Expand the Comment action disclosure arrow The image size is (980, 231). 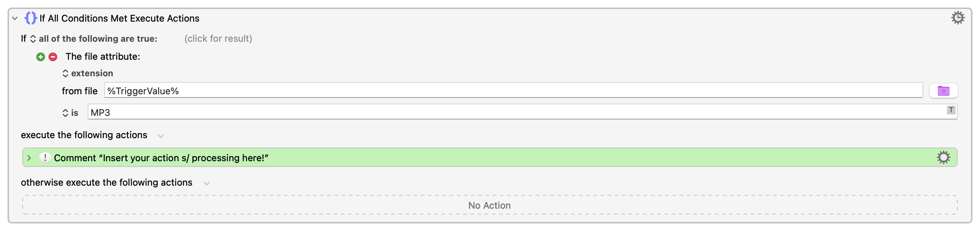[29, 158]
